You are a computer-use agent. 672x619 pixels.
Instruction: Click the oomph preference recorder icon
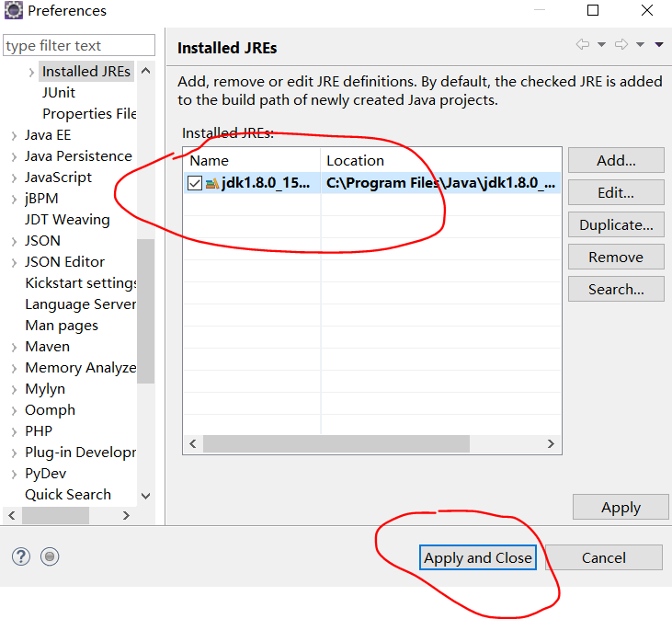point(50,556)
